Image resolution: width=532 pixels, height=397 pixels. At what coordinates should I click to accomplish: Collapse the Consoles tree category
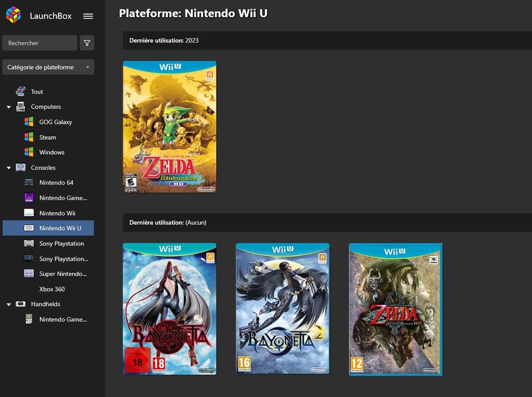(9, 168)
